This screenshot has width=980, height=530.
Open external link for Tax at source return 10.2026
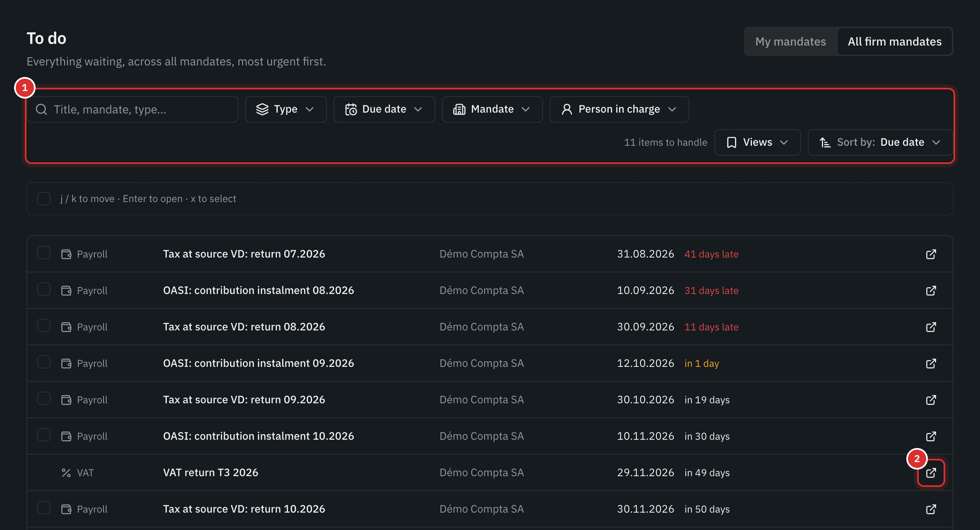click(x=931, y=509)
